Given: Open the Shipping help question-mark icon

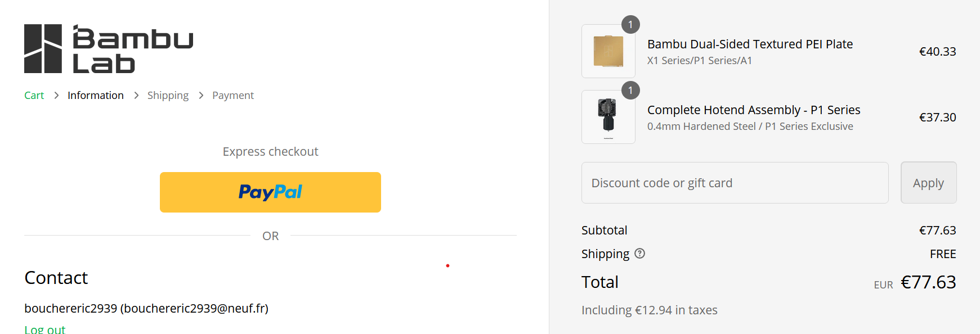Looking at the screenshot, I should 639,254.
